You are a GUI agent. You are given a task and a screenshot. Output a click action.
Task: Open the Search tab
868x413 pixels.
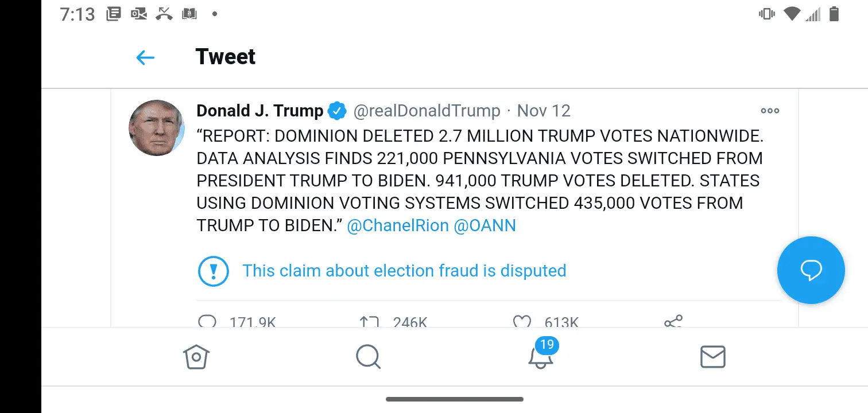368,357
